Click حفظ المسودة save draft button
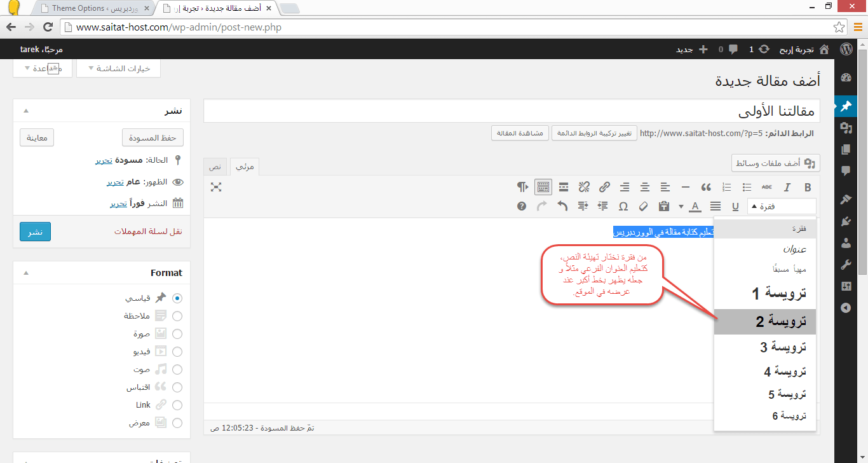The image size is (868, 463). (153, 137)
